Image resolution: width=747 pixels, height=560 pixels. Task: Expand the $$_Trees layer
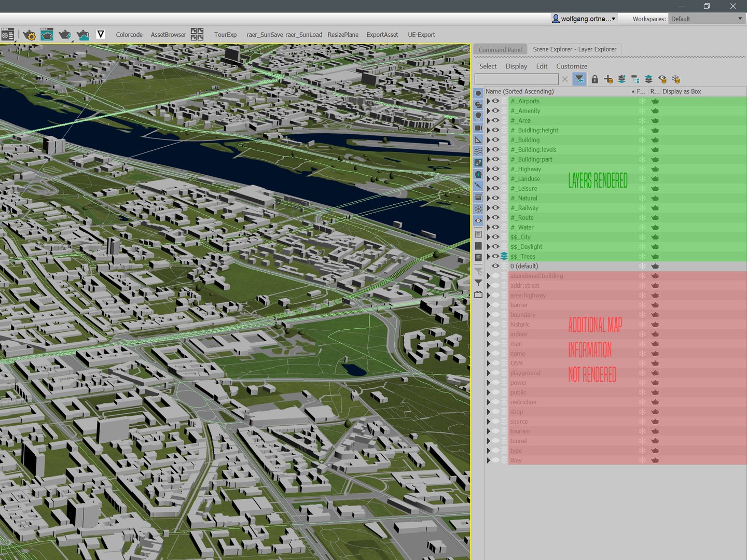click(x=488, y=256)
